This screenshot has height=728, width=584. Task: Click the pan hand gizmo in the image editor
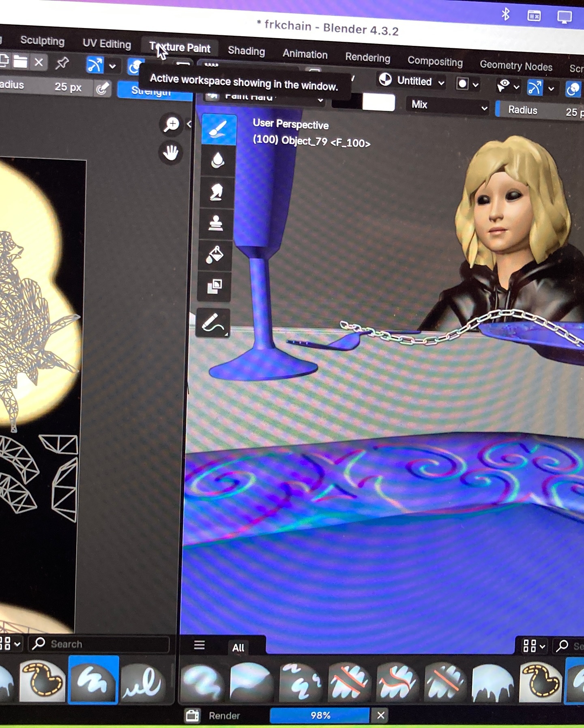(171, 153)
